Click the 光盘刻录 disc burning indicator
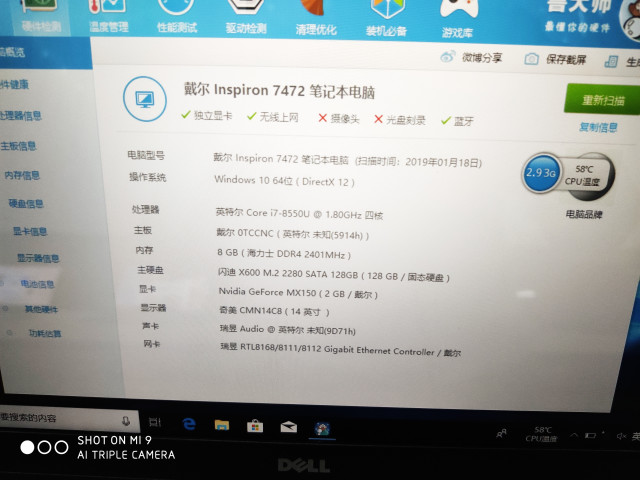Image resolution: width=640 pixels, height=480 pixels. (400, 120)
